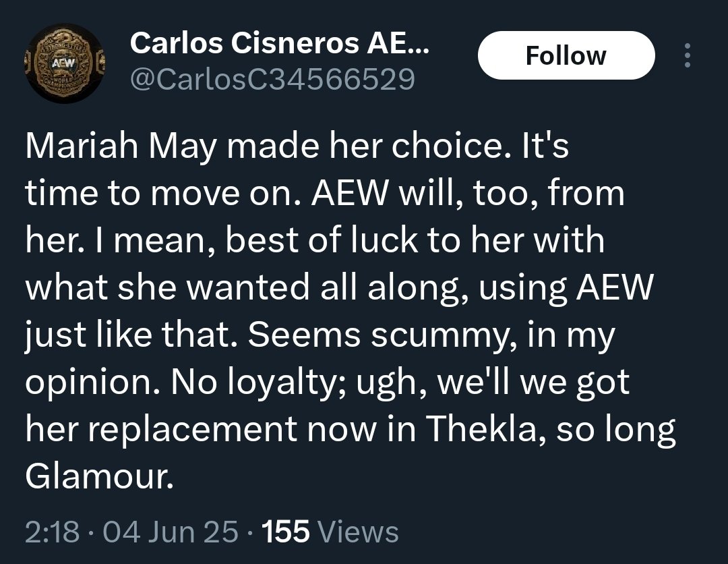Select the 04 Jun 25 post date
728x564 pixels.
click(x=171, y=532)
